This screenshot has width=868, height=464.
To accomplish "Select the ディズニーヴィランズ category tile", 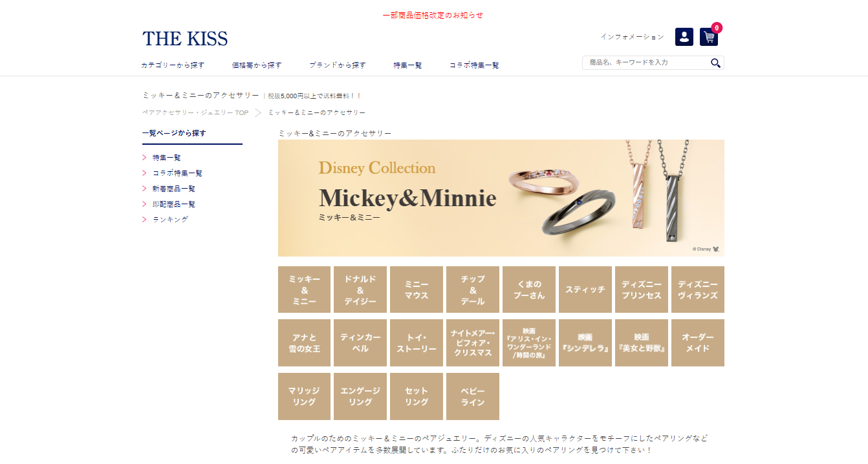I will pos(698,290).
